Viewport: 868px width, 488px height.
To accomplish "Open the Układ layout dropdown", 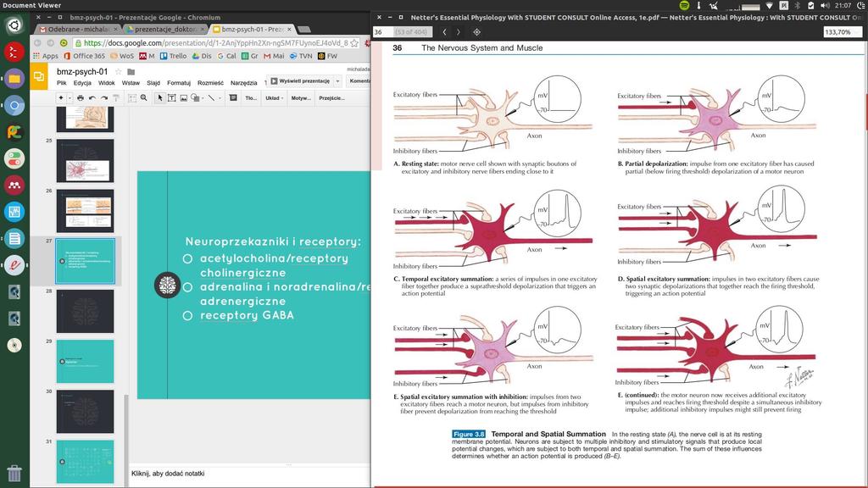I will pos(274,98).
